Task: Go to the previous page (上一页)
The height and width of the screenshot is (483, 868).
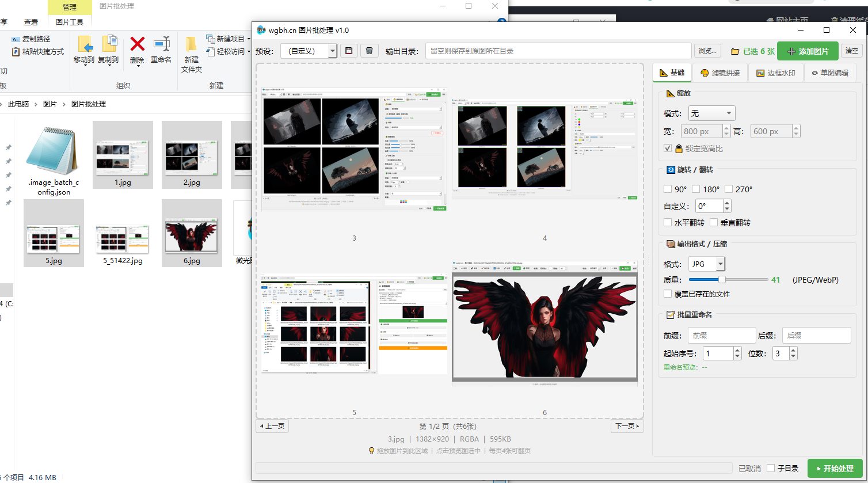Action: tap(272, 426)
